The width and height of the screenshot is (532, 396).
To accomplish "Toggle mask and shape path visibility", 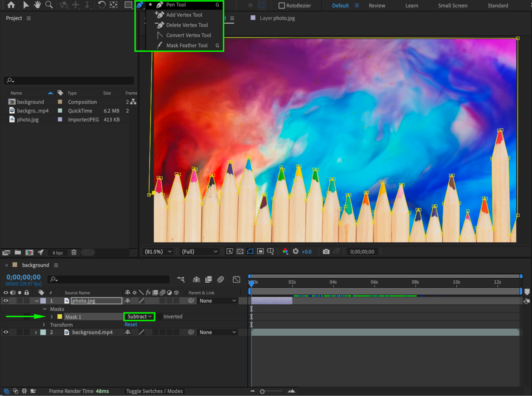I will [250, 251].
